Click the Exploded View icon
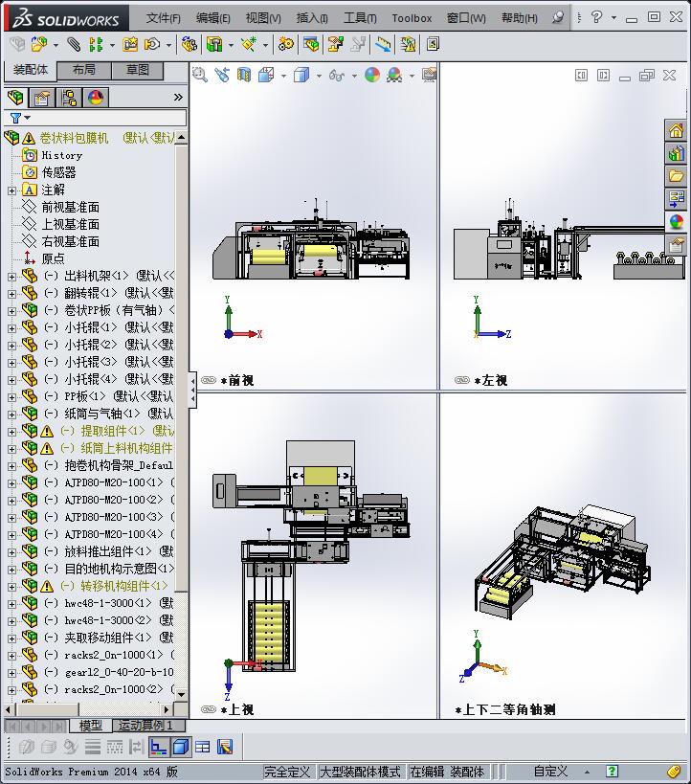Screen dimensions: 691x784 (x=336, y=44)
